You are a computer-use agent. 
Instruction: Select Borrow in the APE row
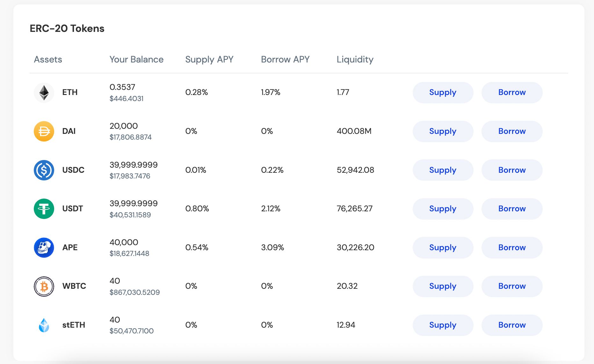512,247
